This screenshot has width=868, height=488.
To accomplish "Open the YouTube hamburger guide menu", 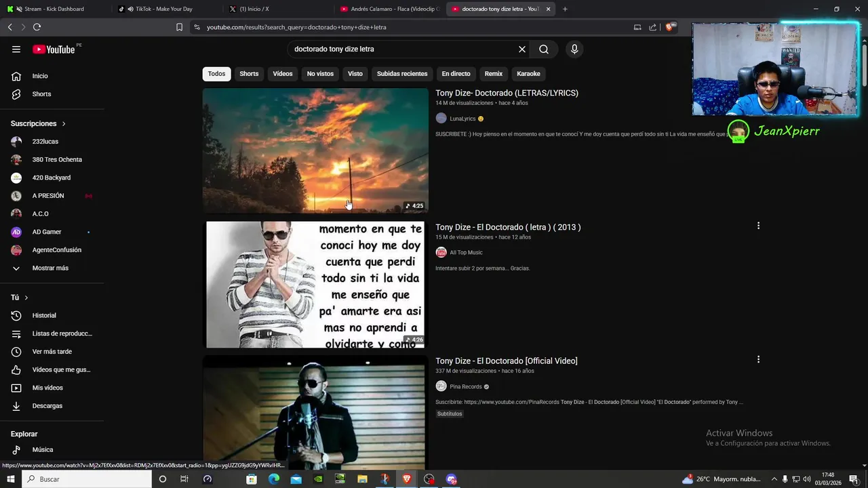I will pos(16,49).
